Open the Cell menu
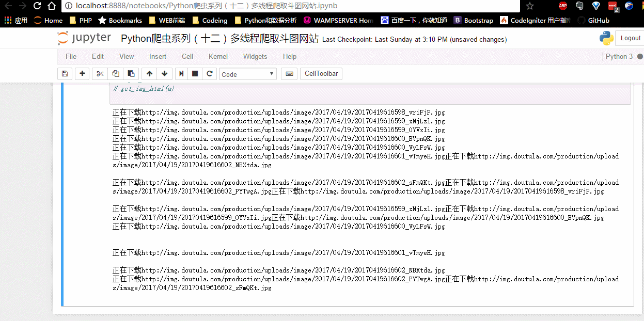Screen dimensions: 644x321 click(187, 57)
